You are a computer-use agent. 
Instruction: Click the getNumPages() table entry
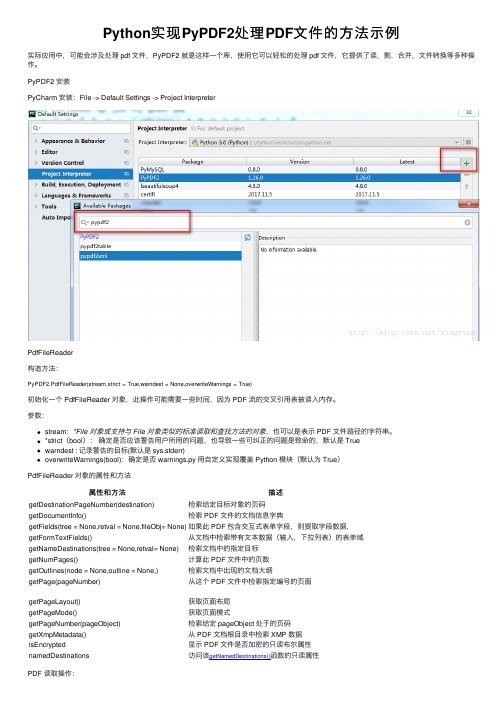pos(53,560)
